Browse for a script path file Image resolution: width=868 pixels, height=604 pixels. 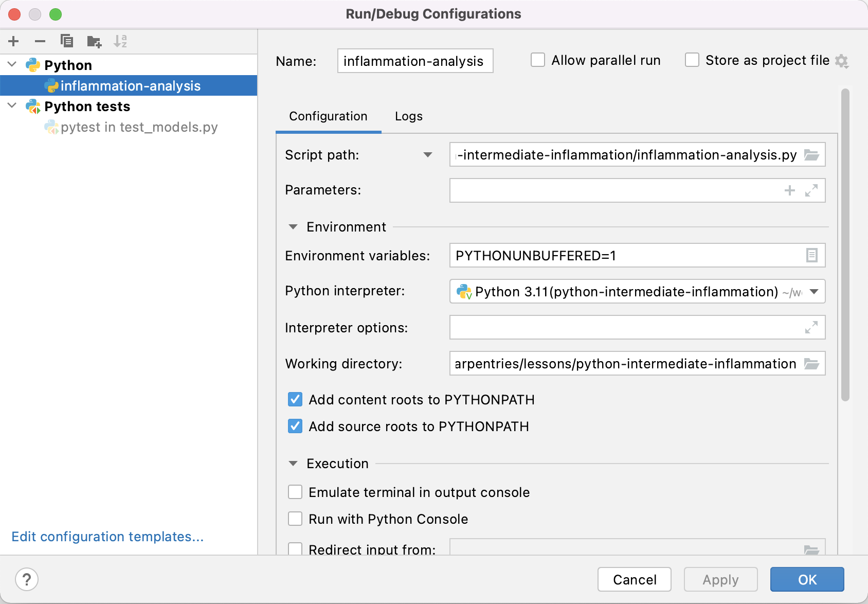pyautogui.click(x=811, y=154)
